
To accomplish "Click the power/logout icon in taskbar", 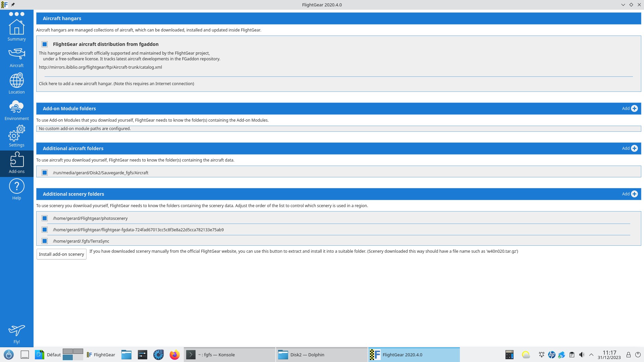I will click(x=638, y=355).
